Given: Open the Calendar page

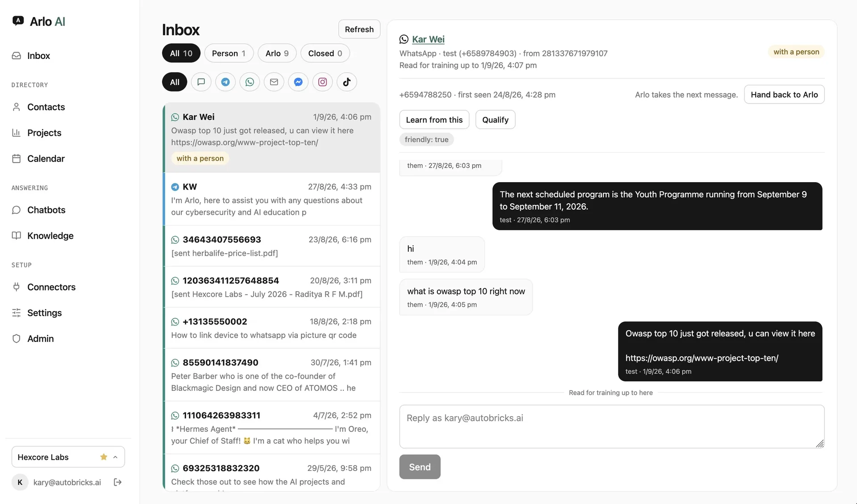Looking at the screenshot, I should (x=46, y=159).
